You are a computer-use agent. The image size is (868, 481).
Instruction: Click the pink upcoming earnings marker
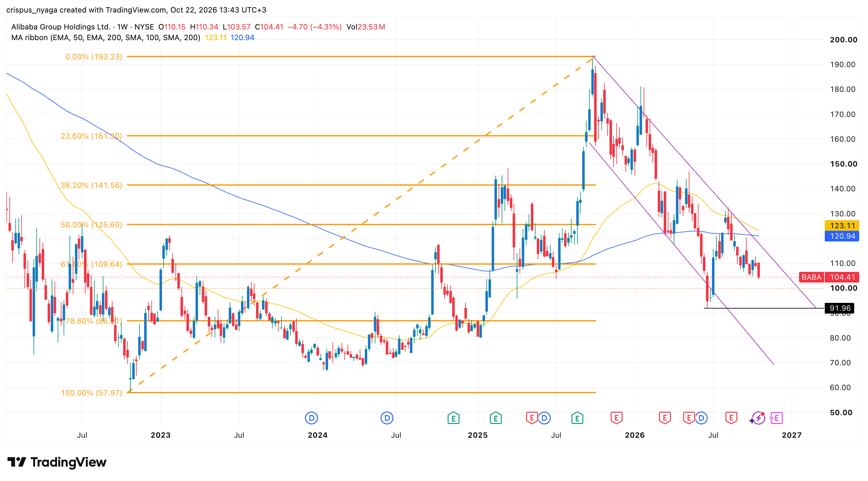[776, 418]
